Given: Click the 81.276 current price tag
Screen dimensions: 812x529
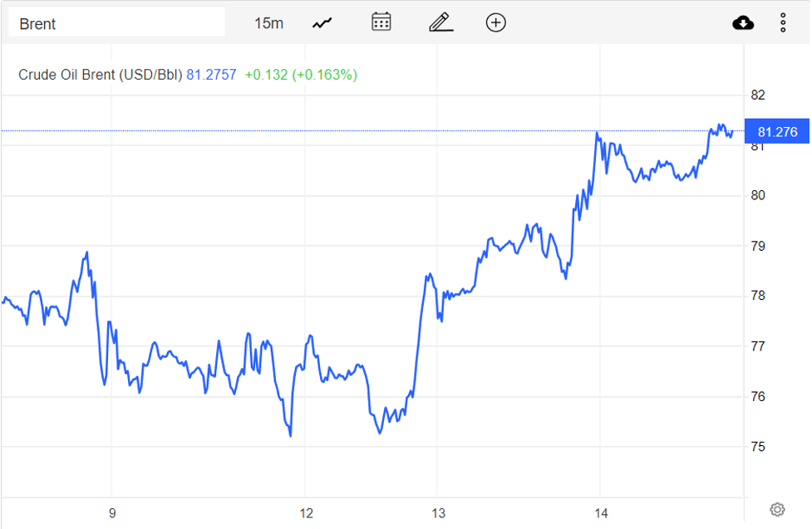Looking at the screenshot, I should pos(777,132).
